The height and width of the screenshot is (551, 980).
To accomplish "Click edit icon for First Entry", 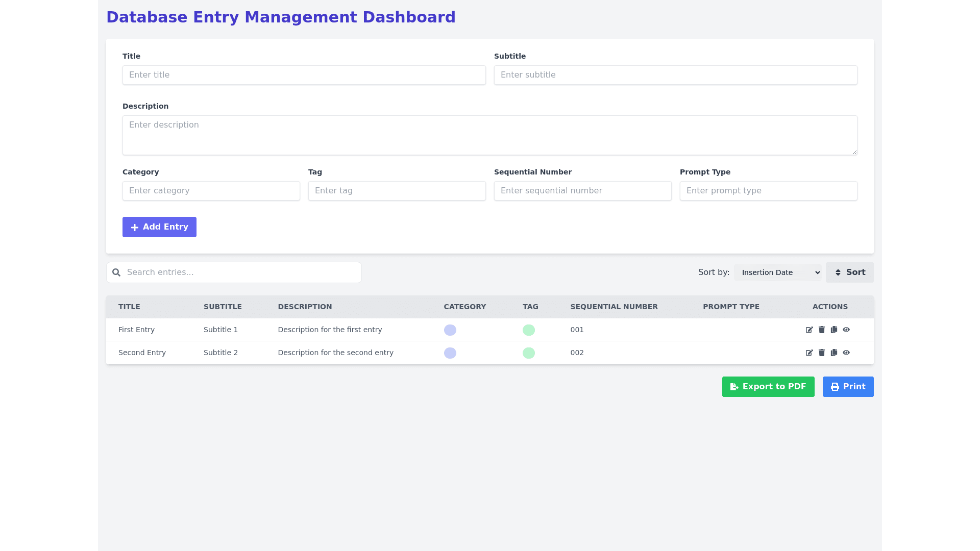I will [809, 330].
